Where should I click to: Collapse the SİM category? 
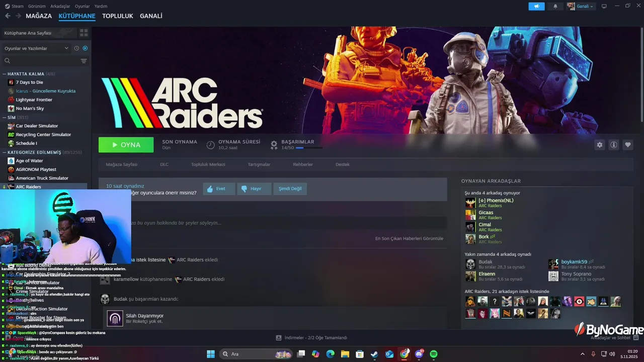pos(16,117)
